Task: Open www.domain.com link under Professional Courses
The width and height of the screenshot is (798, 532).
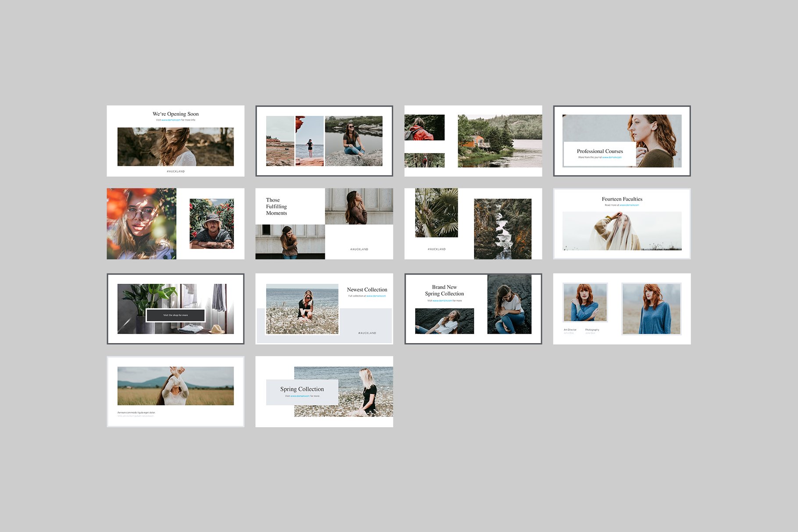Action: [x=612, y=157]
